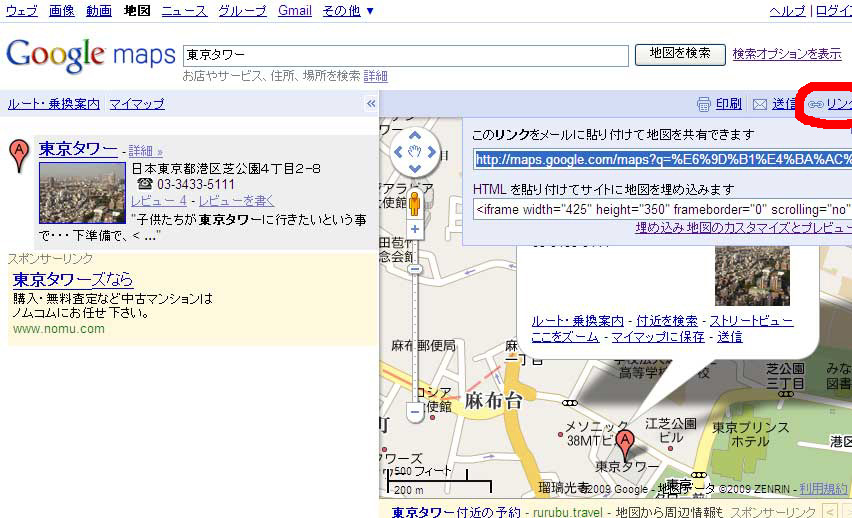This screenshot has width=852, height=518.
Task: Collapse the left panel with double arrow
Action: (371, 103)
